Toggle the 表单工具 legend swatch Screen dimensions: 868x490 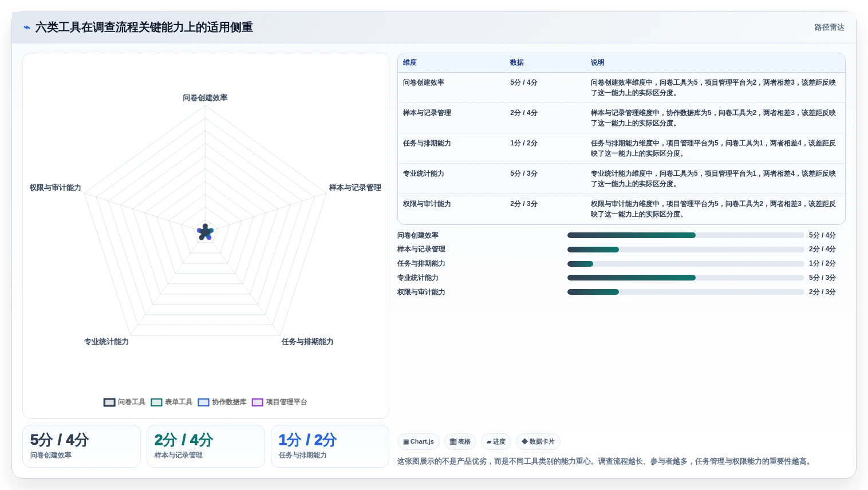pos(156,402)
